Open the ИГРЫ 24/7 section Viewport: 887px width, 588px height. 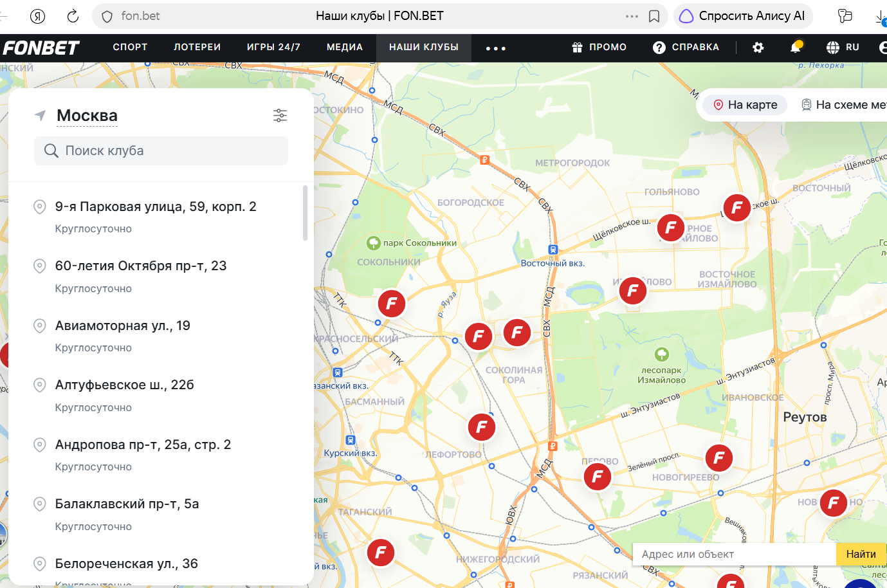point(273,48)
